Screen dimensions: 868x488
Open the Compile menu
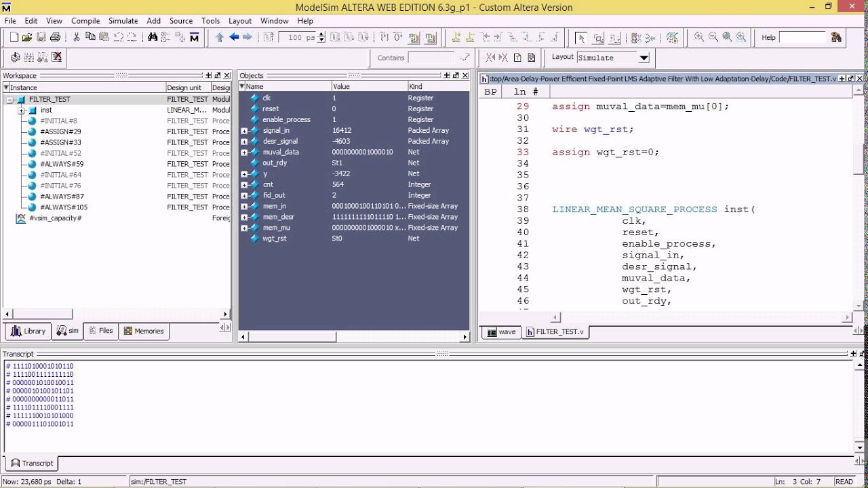pyautogui.click(x=85, y=21)
